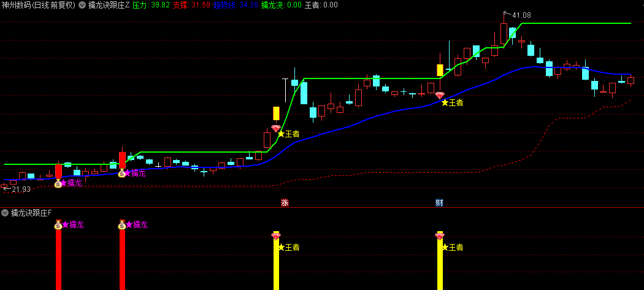This screenshot has width=644, height=290.
Task: Click the first yellow candlestick on the main chart
Action: click(x=277, y=113)
